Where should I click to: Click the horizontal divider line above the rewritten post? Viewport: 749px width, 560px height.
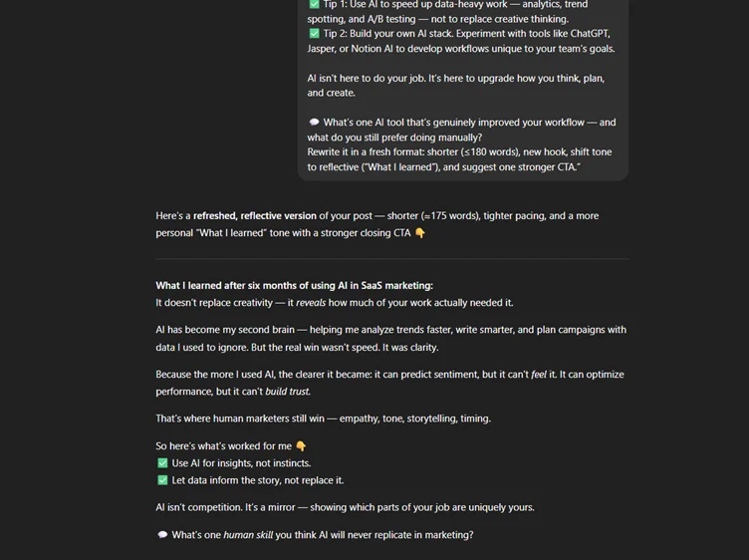392,259
